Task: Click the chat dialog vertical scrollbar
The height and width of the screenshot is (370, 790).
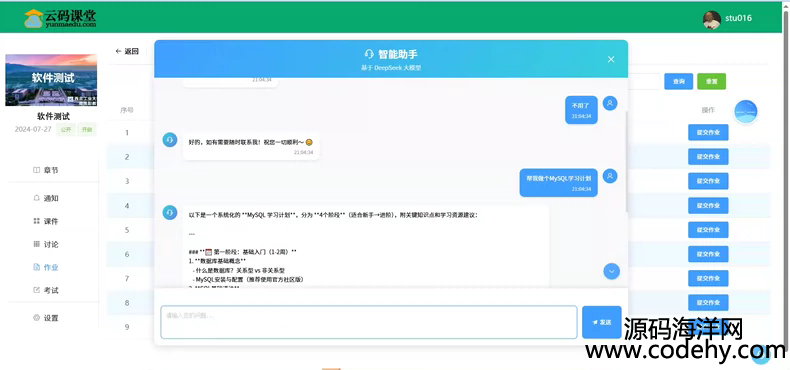Action: (626, 161)
